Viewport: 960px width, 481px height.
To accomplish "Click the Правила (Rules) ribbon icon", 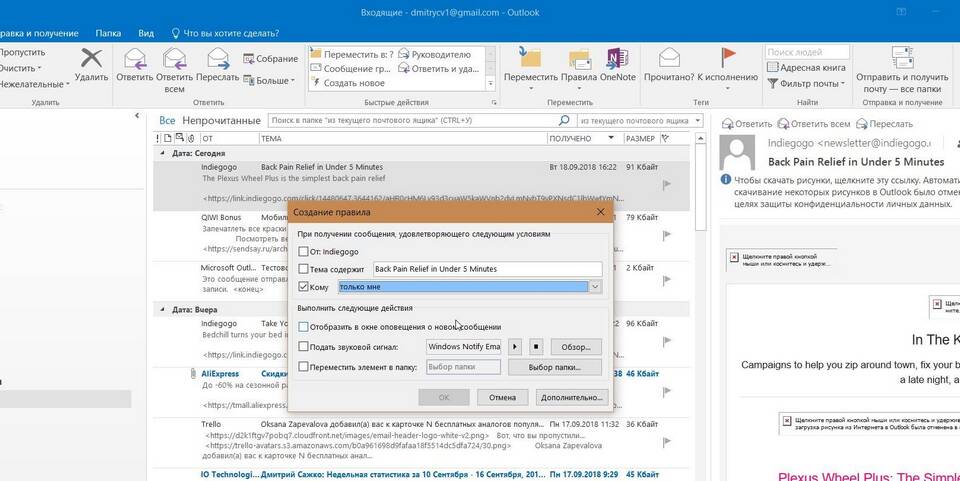I will (x=578, y=61).
